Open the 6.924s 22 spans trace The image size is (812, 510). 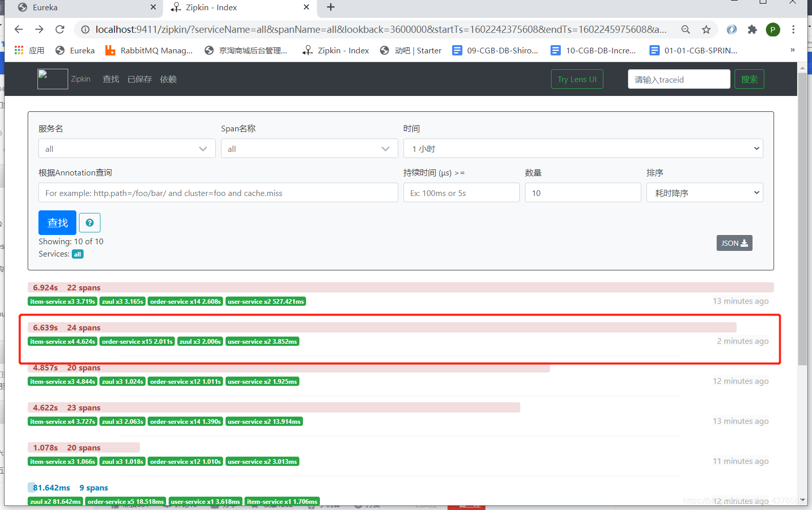pyautogui.click(x=401, y=287)
